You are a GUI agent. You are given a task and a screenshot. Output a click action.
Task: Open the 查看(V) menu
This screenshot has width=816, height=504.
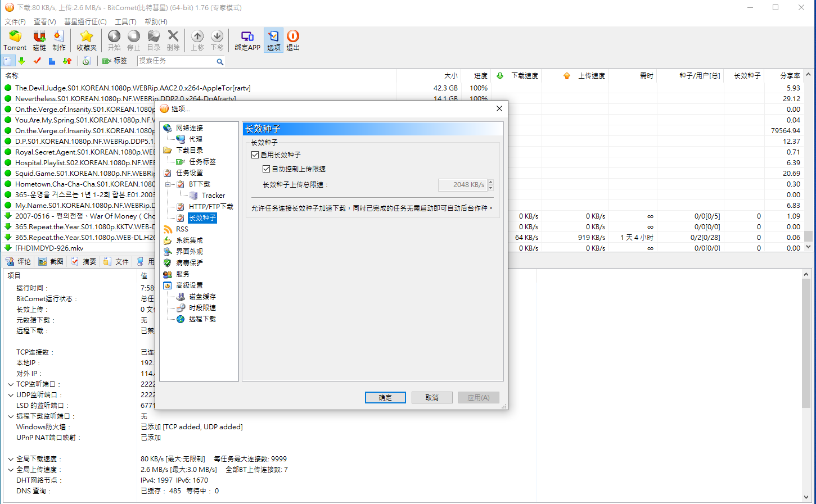click(44, 21)
